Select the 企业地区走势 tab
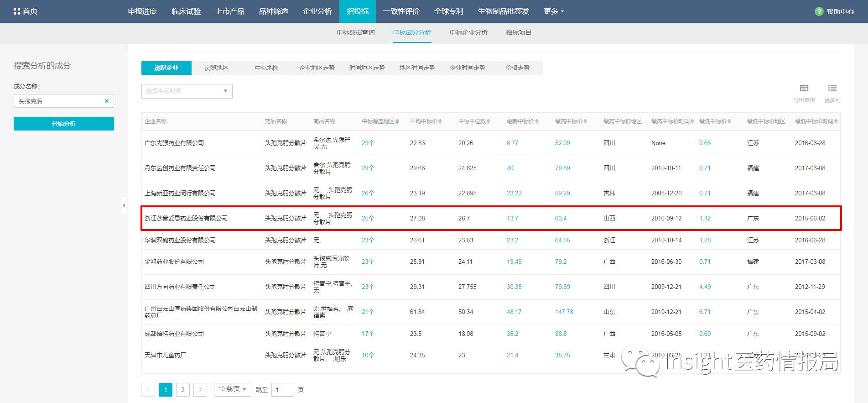This screenshot has width=868, height=403. [x=317, y=68]
